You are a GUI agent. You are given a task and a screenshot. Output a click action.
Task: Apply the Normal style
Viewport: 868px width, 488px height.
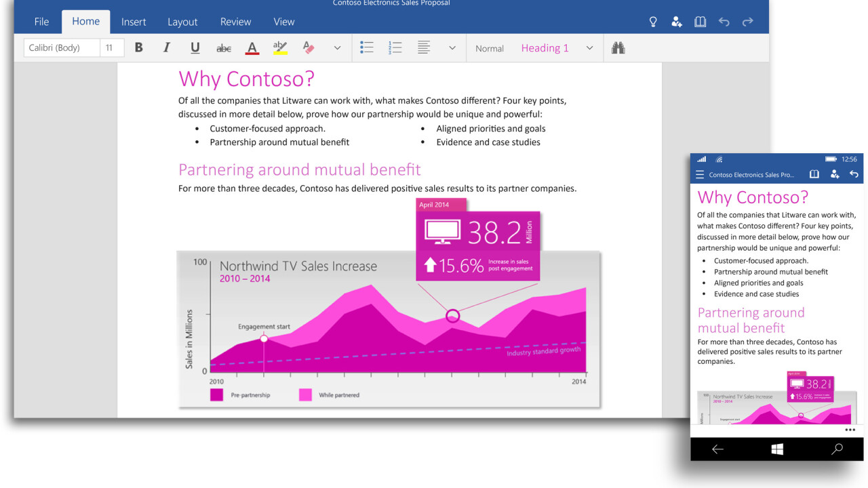pos(490,48)
